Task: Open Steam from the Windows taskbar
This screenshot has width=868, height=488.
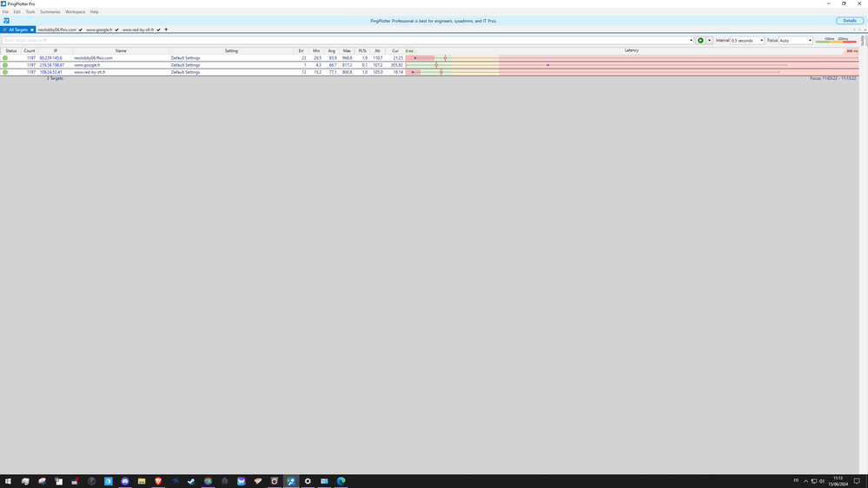Action: point(191,481)
